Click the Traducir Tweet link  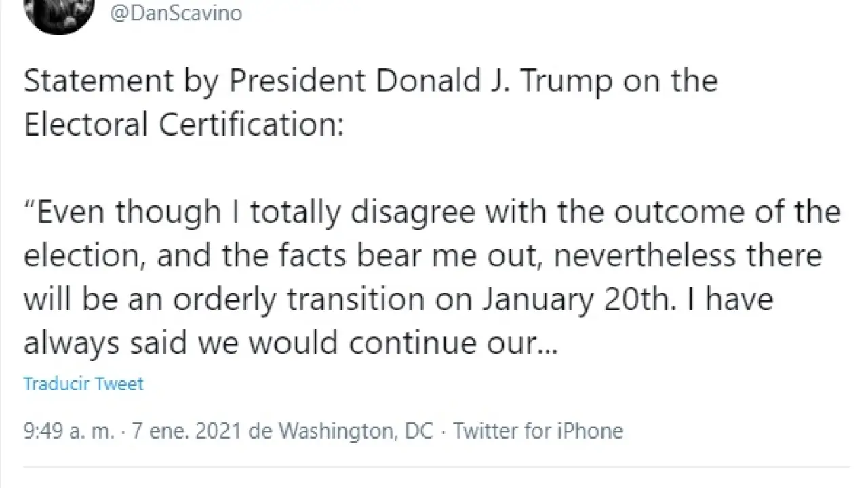coord(83,384)
